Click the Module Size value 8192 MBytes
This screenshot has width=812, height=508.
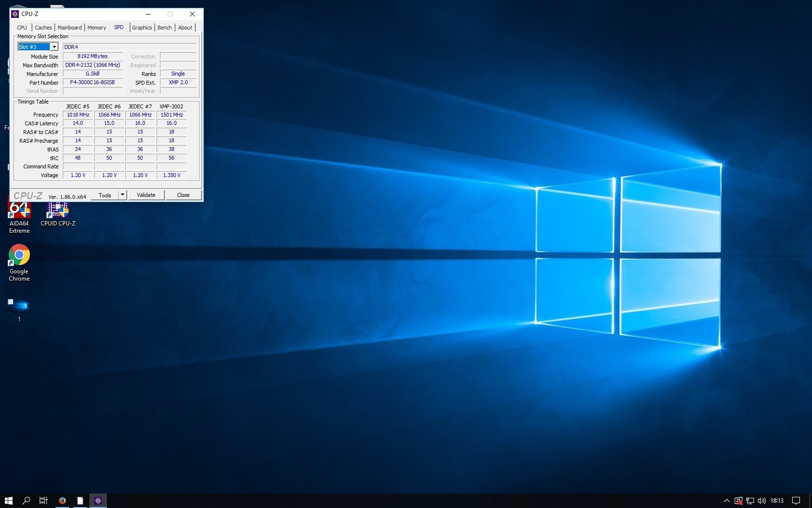(93, 56)
